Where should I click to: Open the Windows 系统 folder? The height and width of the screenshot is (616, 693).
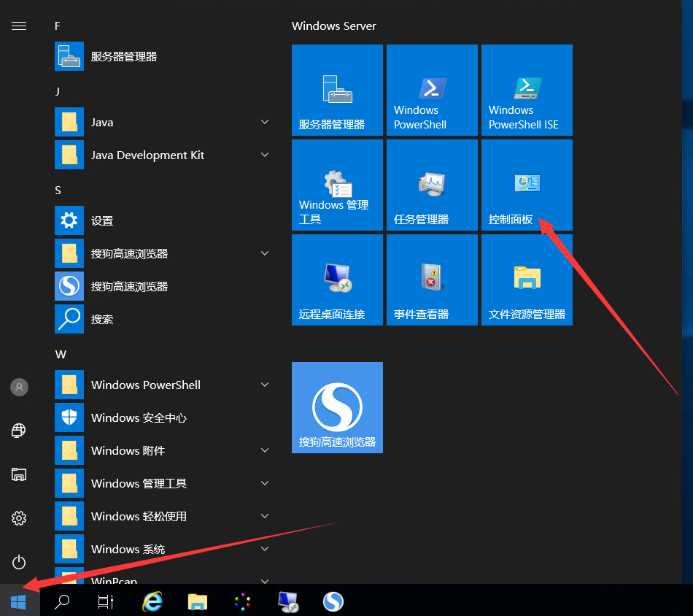pyautogui.click(x=162, y=549)
